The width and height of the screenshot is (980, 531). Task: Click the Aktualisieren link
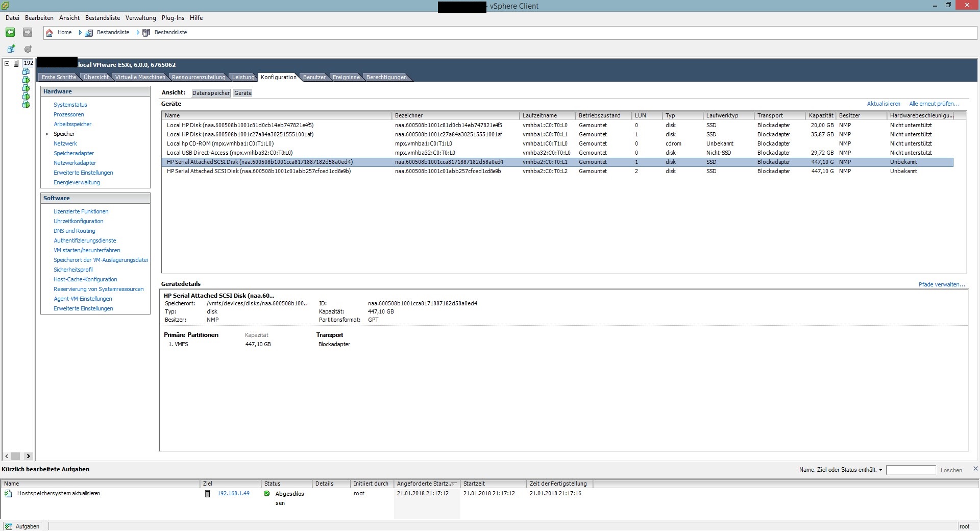click(x=883, y=104)
